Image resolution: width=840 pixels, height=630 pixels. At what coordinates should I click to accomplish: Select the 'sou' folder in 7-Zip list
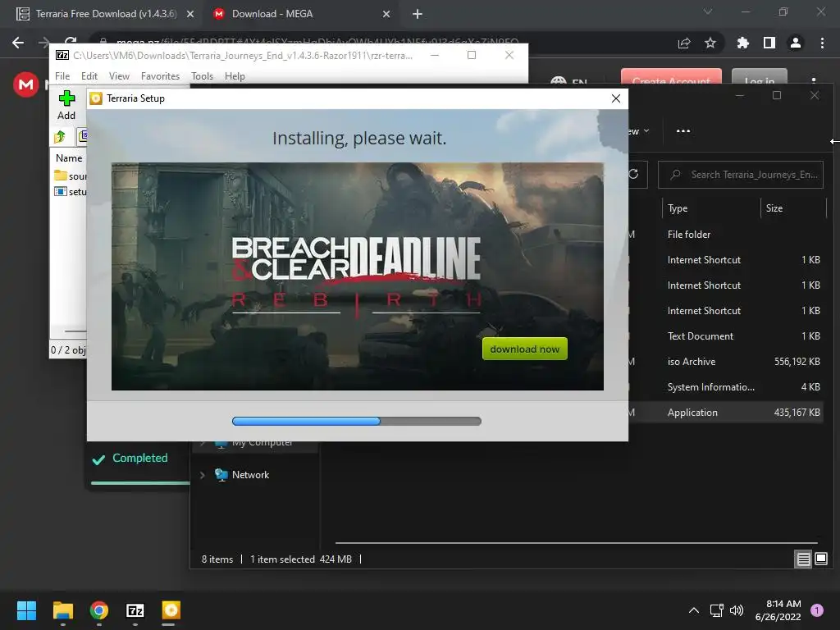click(71, 176)
